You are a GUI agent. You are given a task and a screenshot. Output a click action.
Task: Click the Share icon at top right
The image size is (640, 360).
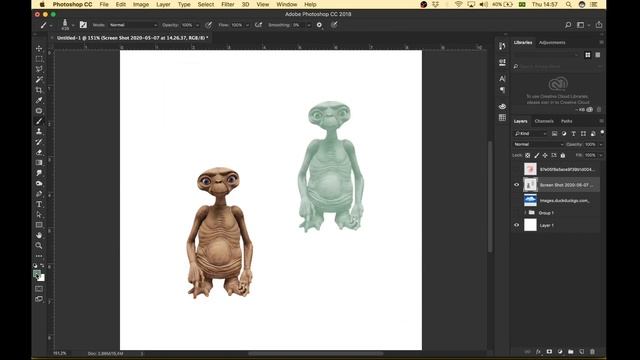click(599, 24)
